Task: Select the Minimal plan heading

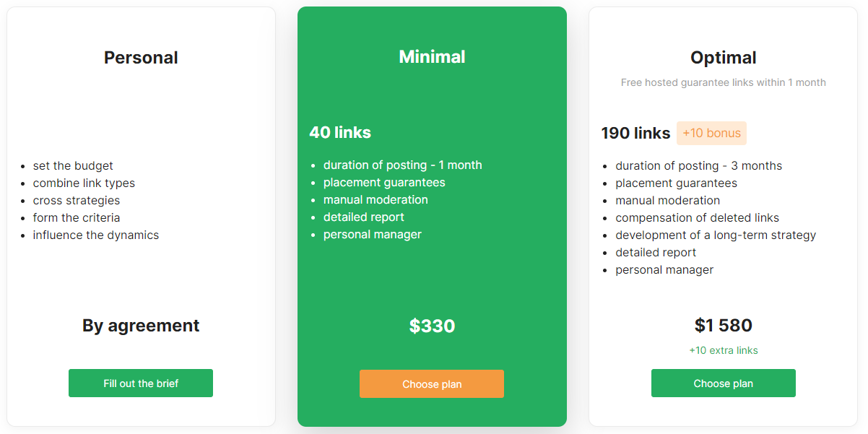Action: [432, 57]
